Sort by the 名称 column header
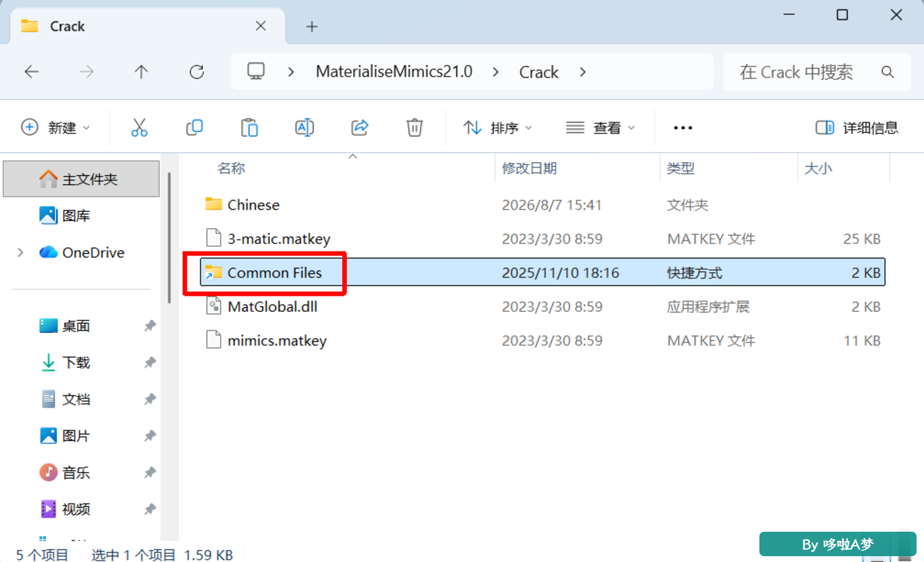924x562 pixels. point(232,168)
